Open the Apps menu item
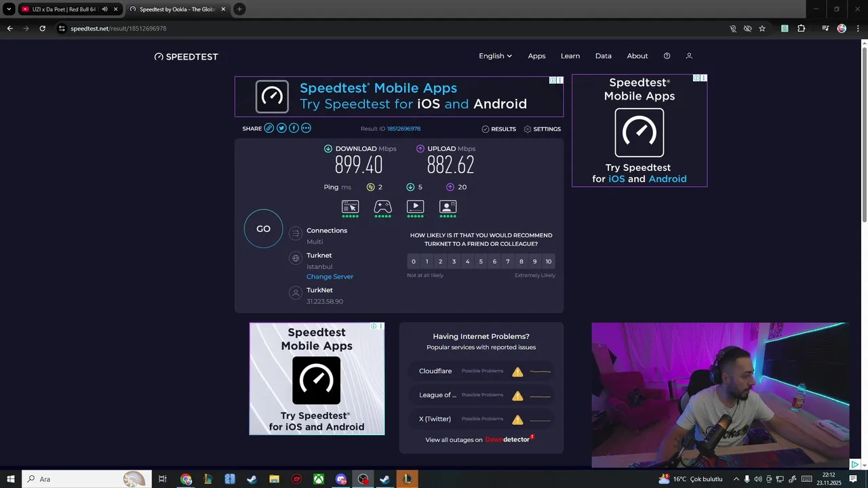Viewport: 868px width, 488px height. (x=536, y=56)
